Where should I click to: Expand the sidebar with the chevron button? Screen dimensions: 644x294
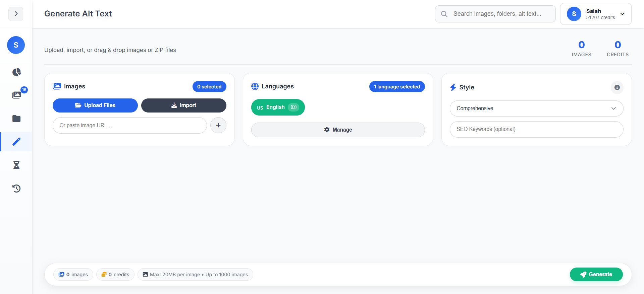(x=16, y=14)
